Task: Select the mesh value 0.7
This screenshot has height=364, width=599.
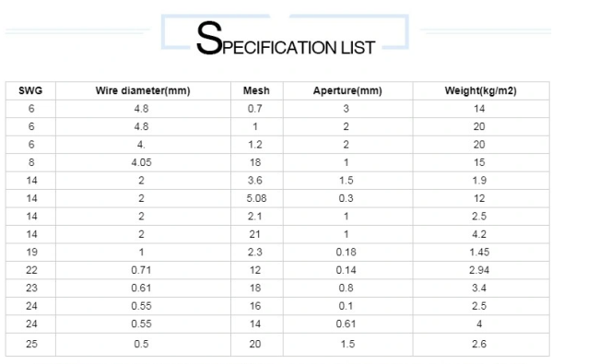Action: point(254,109)
